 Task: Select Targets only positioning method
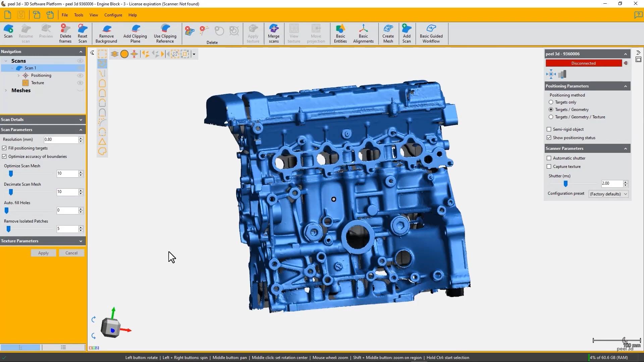coord(551,102)
